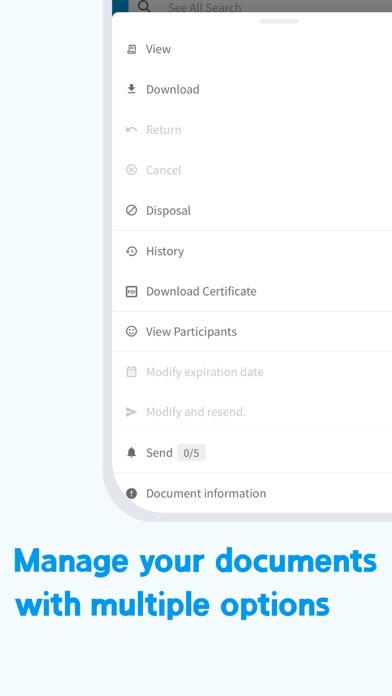Viewport: 392px width, 696px height.
Task: Choose Download from the options sheet
Action: click(252, 89)
